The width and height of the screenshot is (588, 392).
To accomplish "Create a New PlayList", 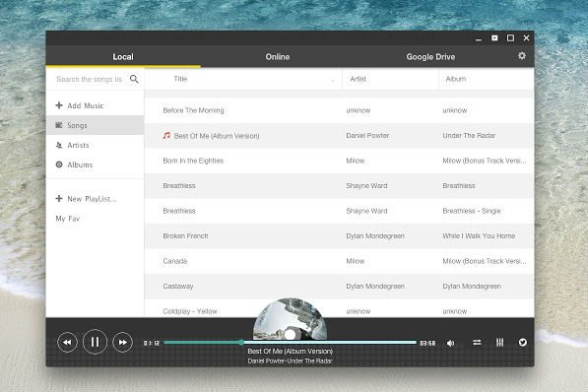I will (95, 198).
